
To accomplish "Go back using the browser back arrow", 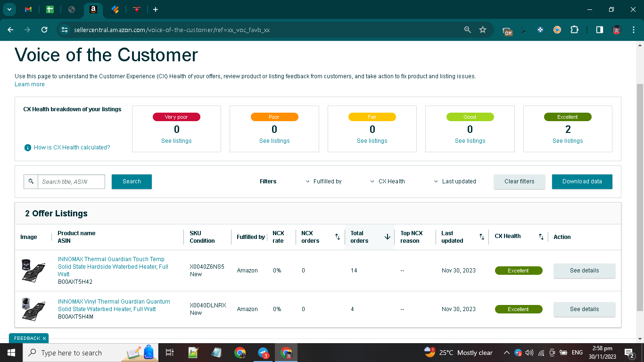I will pyautogui.click(x=11, y=30).
